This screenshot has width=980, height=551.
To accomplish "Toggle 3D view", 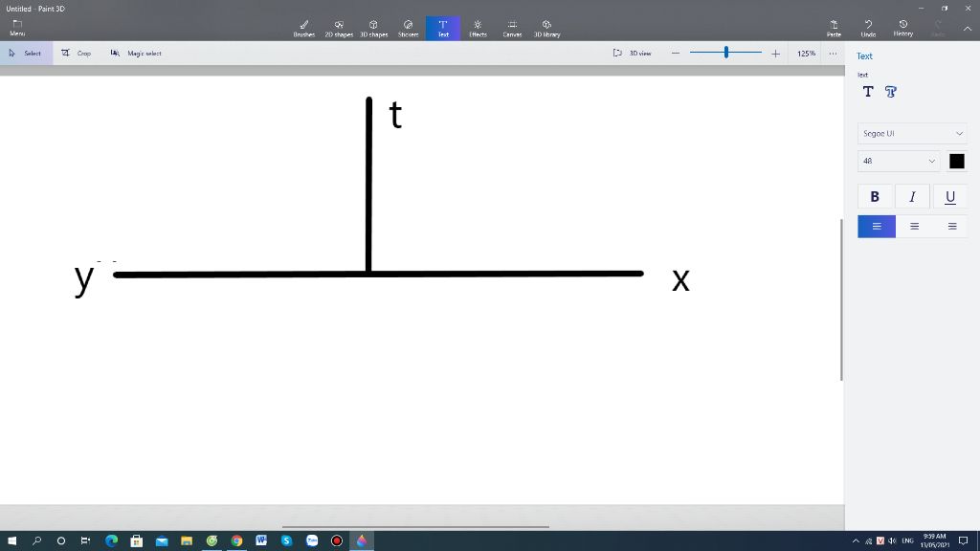I will (x=632, y=54).
